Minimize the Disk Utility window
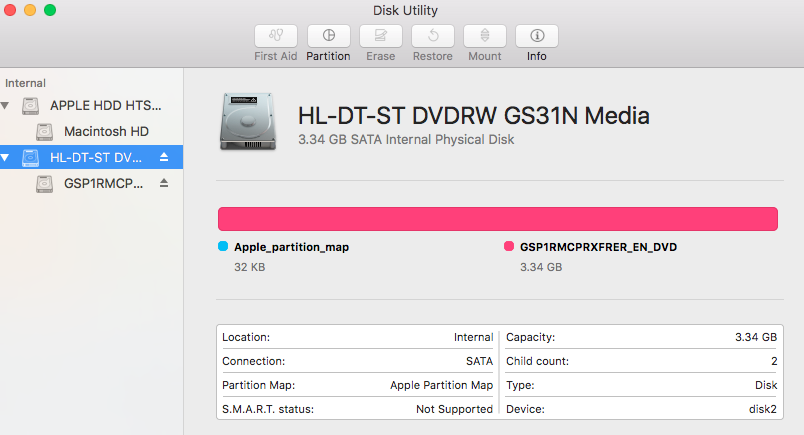This screenshot has height=435, width=804. (x=30, y=10)
